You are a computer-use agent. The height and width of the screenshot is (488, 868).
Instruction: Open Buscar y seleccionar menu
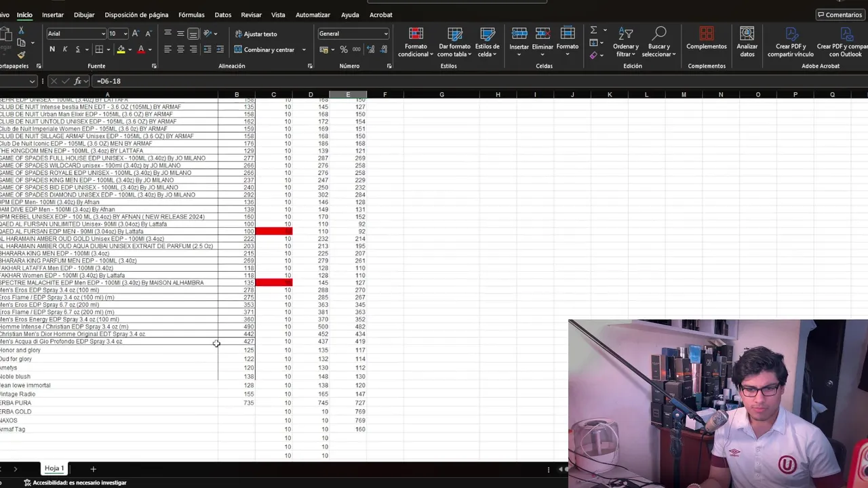click(659, 43)
